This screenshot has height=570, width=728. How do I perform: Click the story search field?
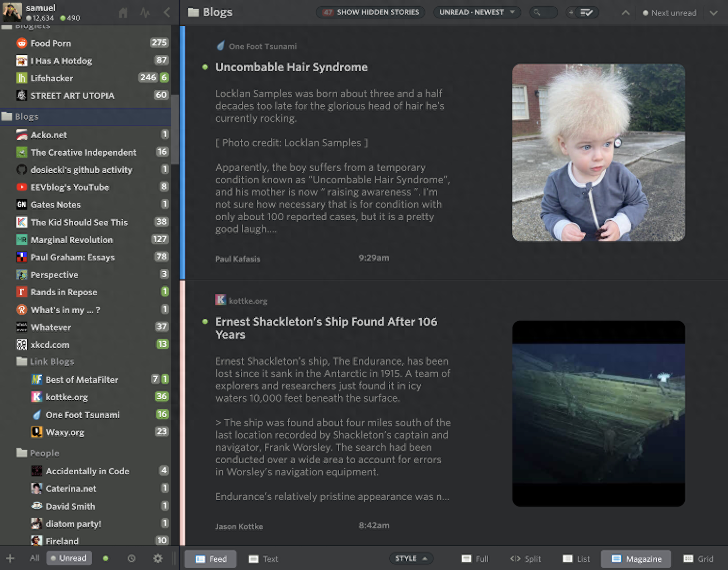(x=543, y=12)
